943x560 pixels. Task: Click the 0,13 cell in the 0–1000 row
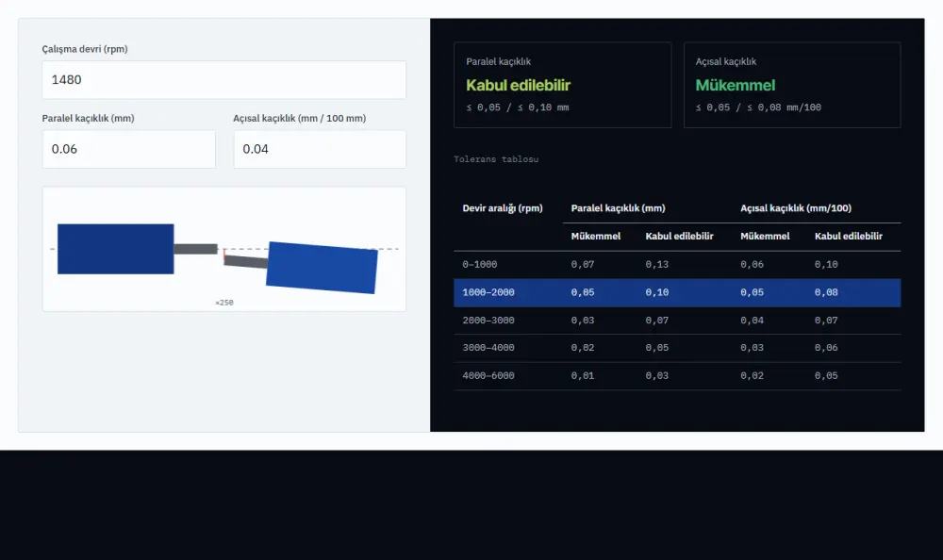point(656,264)
